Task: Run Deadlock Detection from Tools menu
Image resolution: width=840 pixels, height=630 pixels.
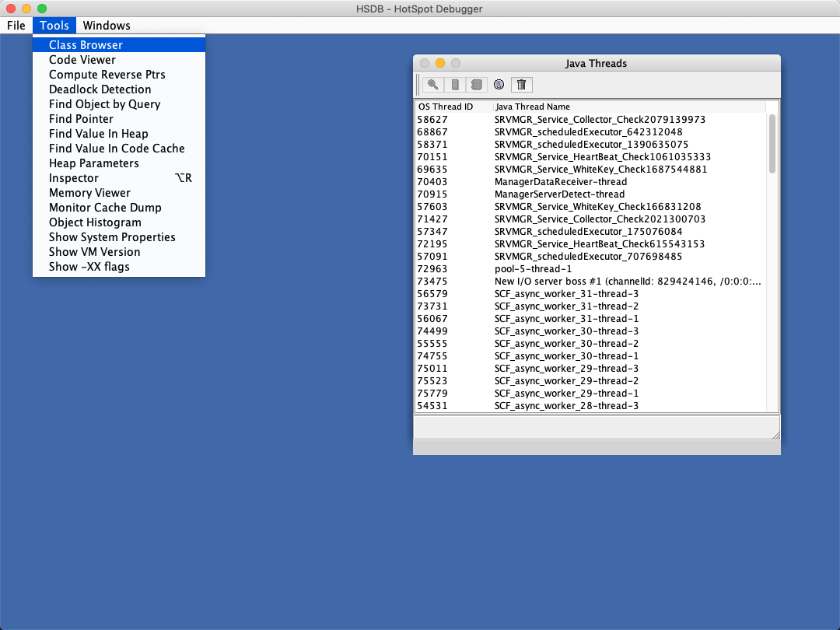Action: tap(119, 89)
